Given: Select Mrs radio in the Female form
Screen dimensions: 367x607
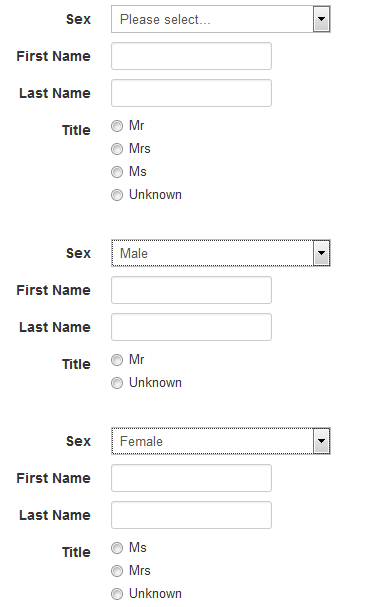Looking at the screenshot, I should click(x=117, y=571).
